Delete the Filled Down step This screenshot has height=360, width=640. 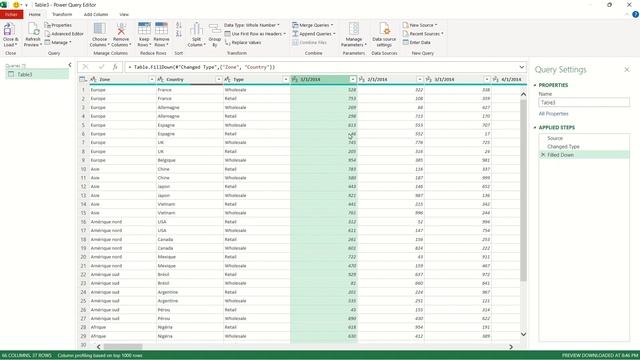(x=543, y=155)
